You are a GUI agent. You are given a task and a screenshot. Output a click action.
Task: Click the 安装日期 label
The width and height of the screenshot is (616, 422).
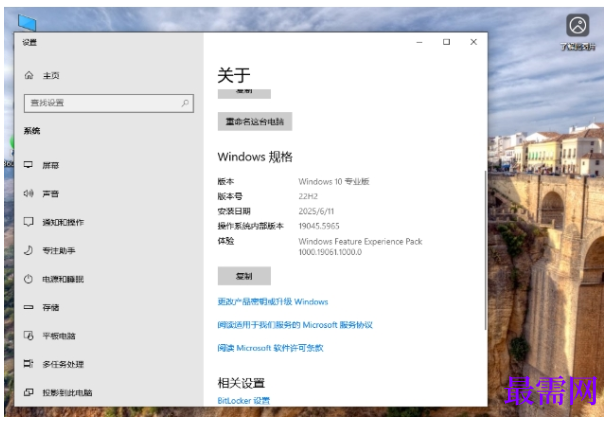click(234, 211)
